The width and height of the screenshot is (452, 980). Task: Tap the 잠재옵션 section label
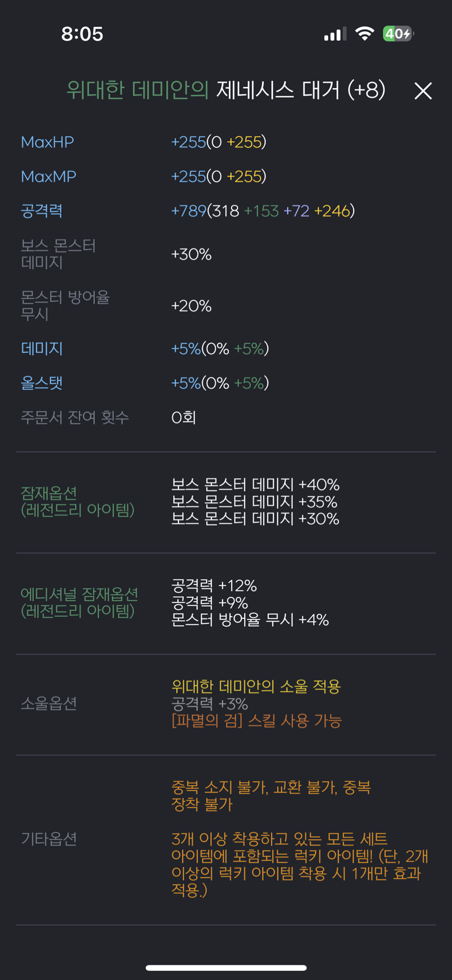(77, 501)
